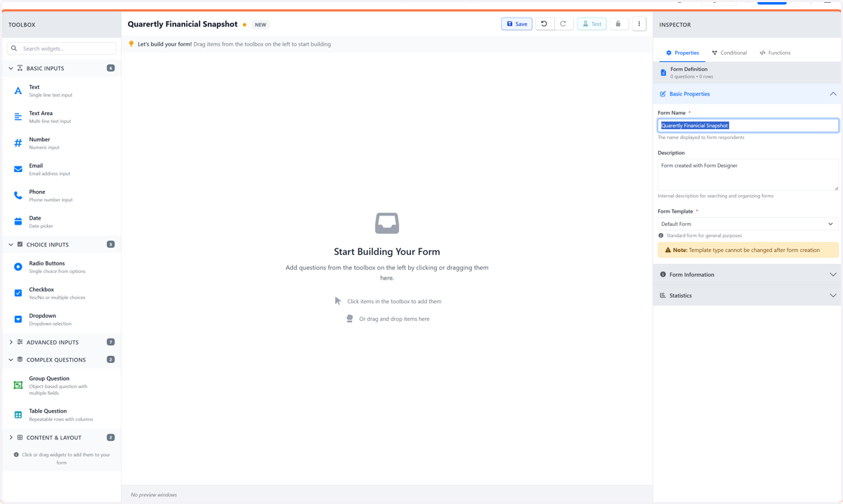Click the Test button
843x504 pixels.
point(592,24)
